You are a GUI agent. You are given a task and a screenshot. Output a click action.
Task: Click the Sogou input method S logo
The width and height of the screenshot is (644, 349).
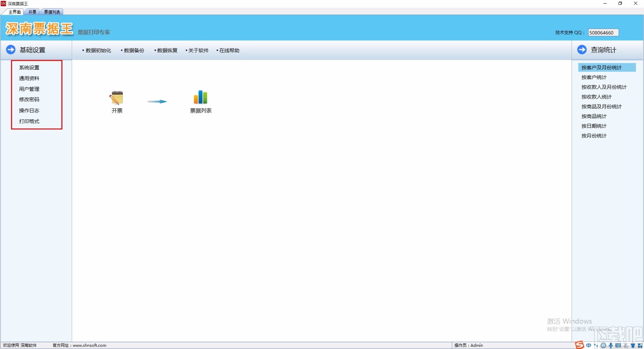(579, 345)
